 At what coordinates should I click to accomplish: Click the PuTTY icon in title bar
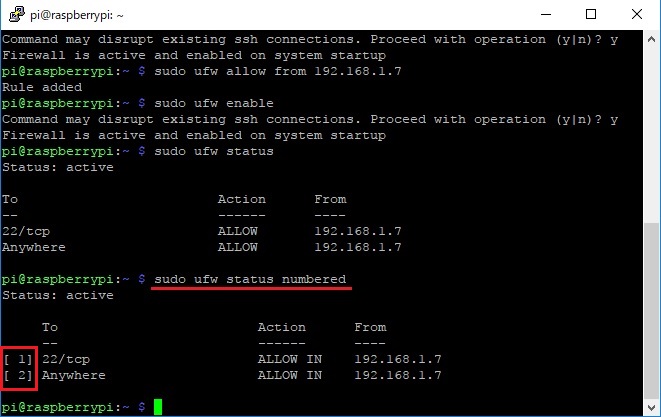[x=17, y=14]
